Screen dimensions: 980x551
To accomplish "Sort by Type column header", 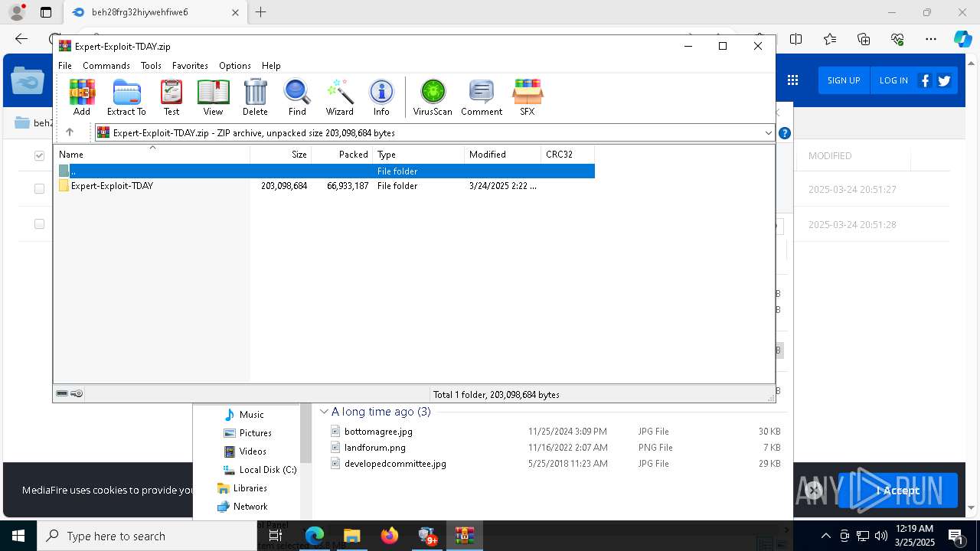I will (x=419, y=155).
